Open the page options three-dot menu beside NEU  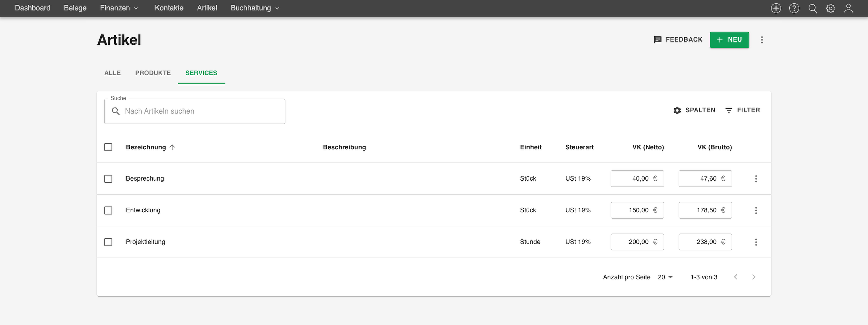[762, 40]
